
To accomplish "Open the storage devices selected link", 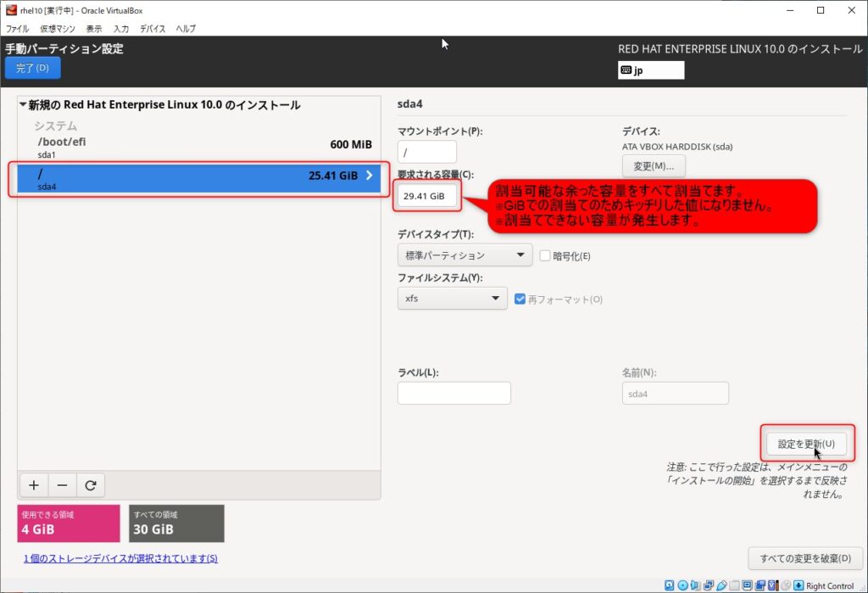I will point(120,558).
